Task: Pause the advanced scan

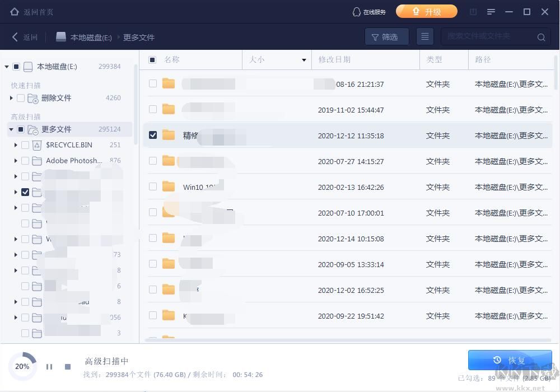Action: [x=49, y=366]
